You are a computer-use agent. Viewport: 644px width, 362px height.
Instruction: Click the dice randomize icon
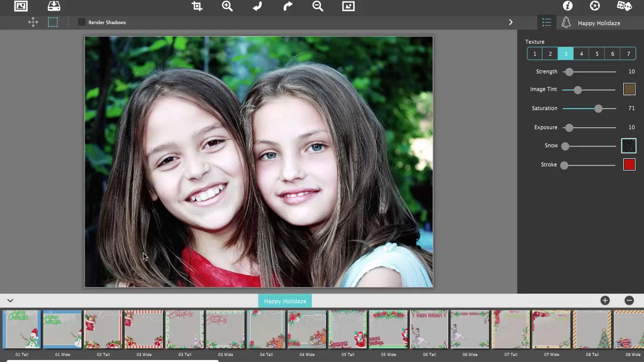pos(624,6)
